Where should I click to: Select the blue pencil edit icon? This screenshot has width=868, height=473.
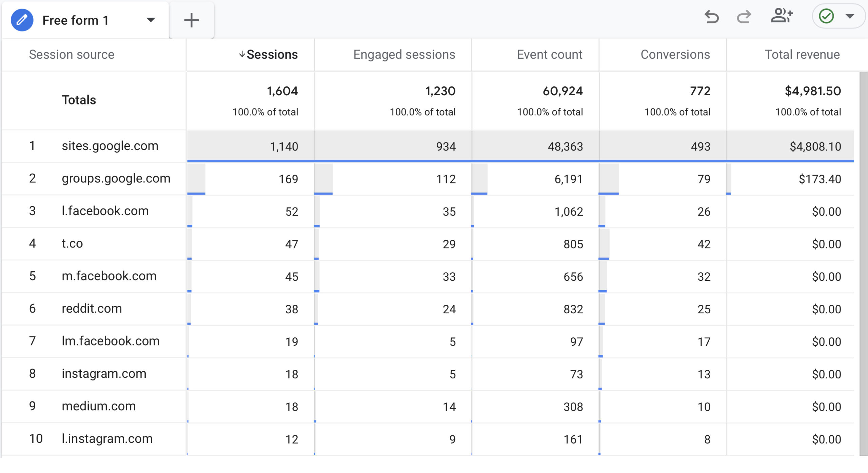(22, 19)
